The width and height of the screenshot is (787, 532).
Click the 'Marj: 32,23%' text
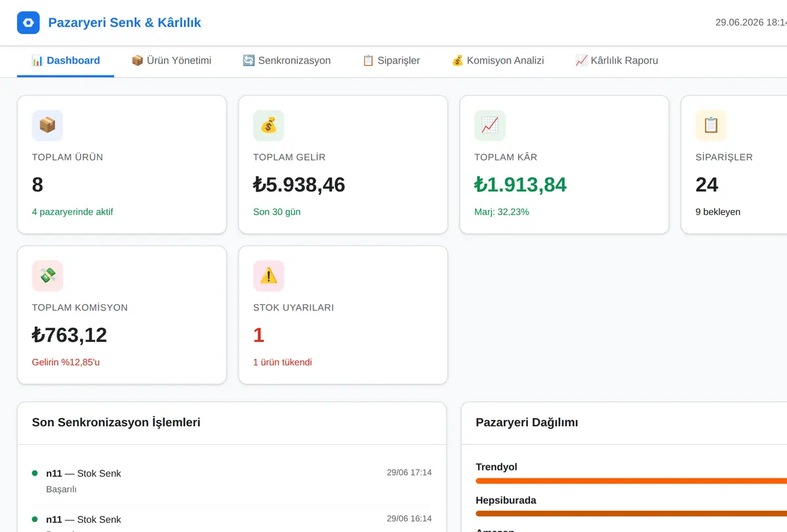coord(502,212)
